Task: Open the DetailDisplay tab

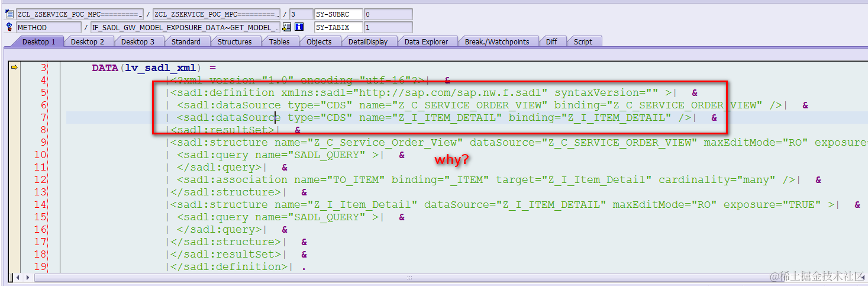Action: click(368, 41)
